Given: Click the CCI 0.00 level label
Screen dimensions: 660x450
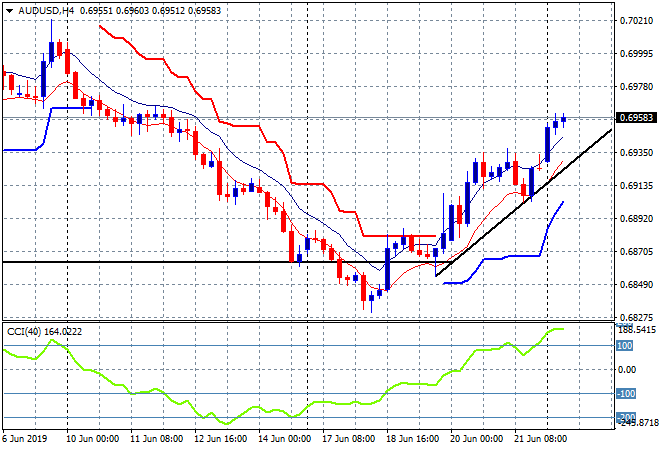Looking at the screenshot, I should click(x=627, y=370).
